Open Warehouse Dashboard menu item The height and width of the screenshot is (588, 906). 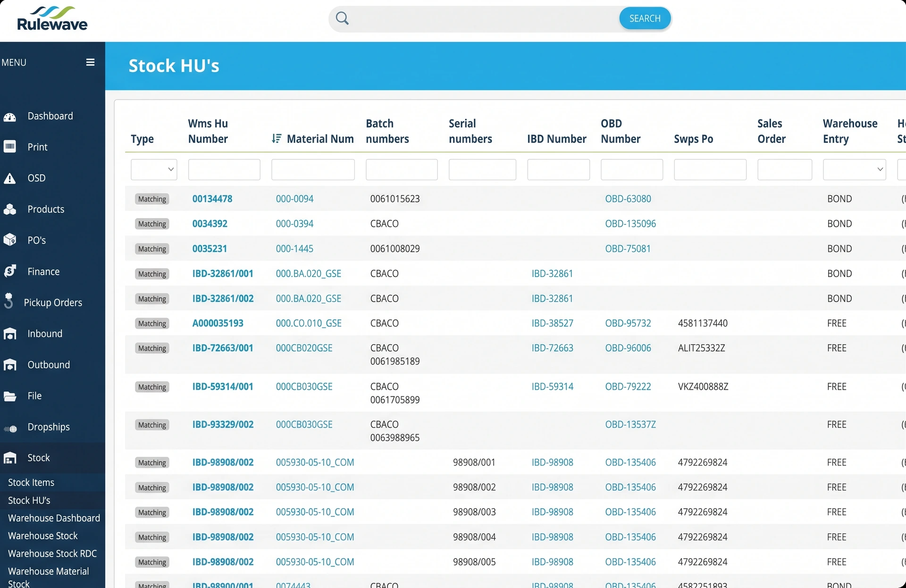tap(54, 518)
